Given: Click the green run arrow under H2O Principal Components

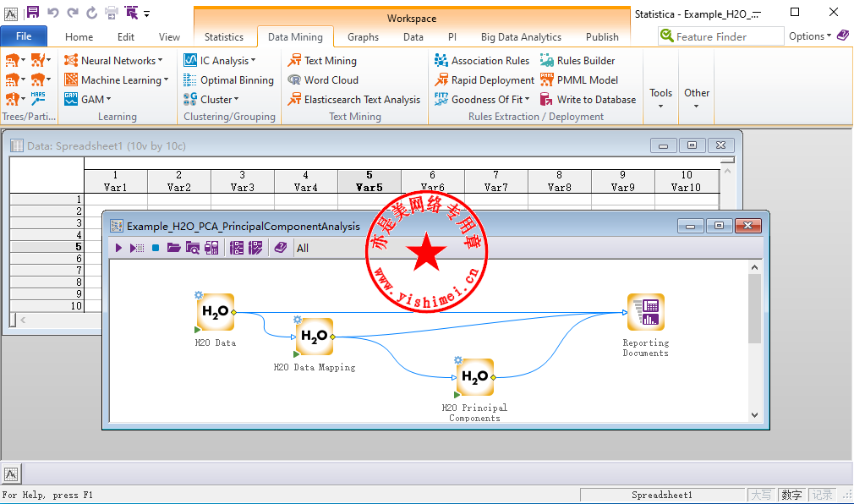Looking at the screenshot, I should point(457,394).
